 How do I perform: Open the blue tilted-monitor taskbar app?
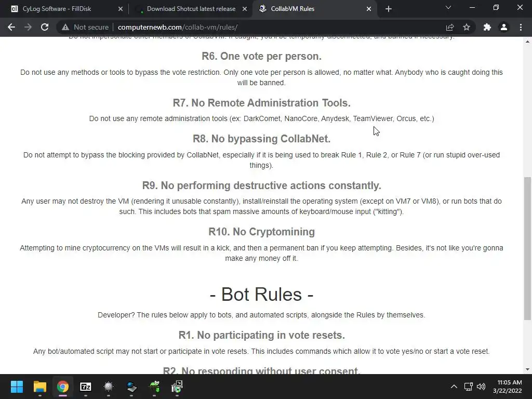pos(131,387)
